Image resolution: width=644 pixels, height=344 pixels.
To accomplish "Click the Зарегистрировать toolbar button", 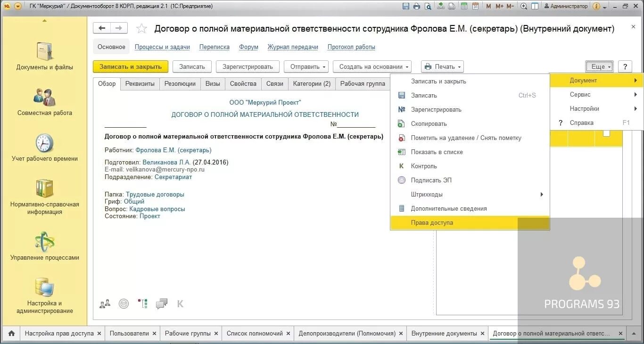I will click(x=248, y=66).
